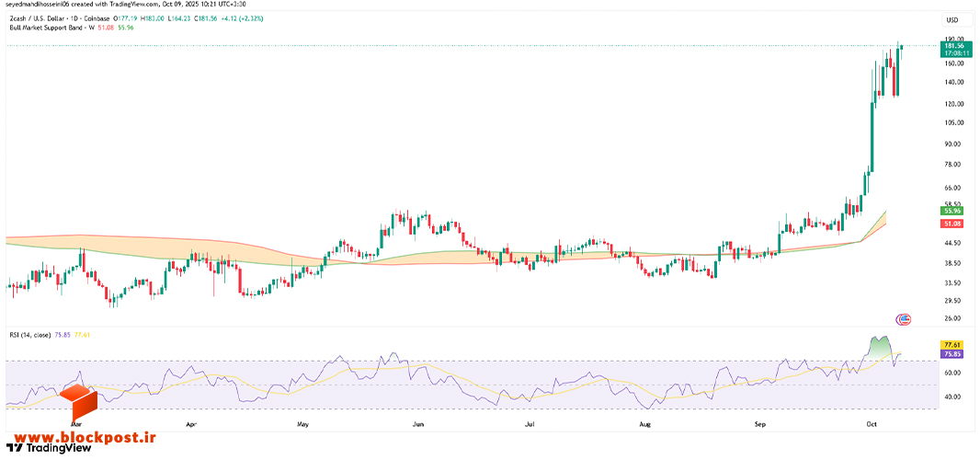Click the Oct label on time axis

(x=872, y=424)
